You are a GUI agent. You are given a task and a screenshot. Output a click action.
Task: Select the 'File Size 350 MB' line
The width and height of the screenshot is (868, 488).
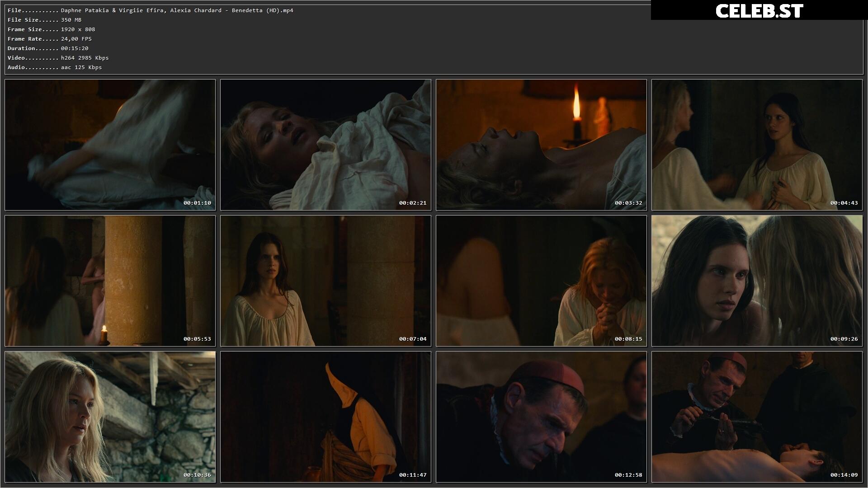(x=44, y=20)
